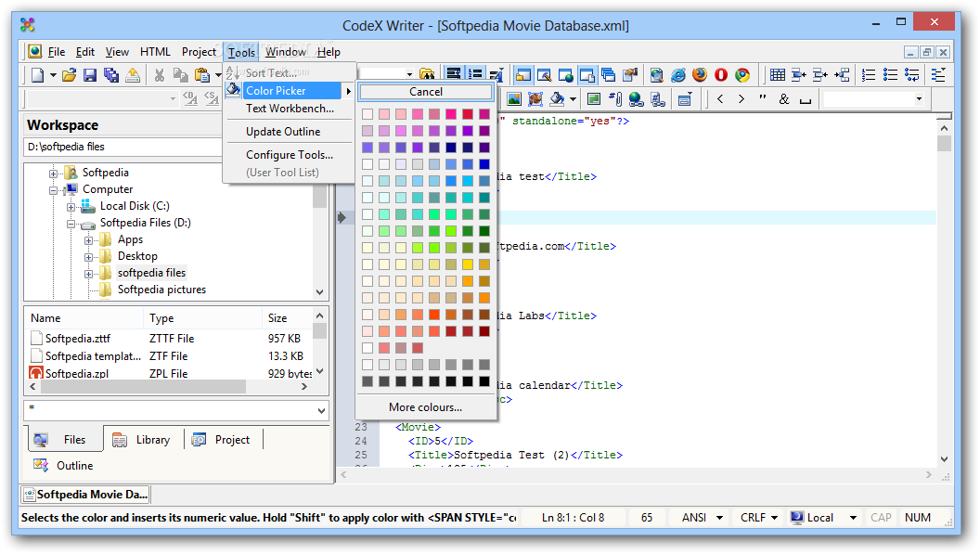Pick the pure blue swatch, last in the fourth row
Screen dimensions: 980x554
[x=484, y=164]
